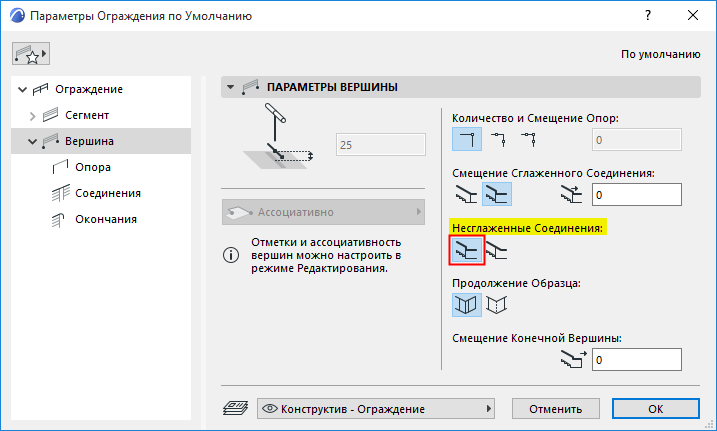Click the info icon beside the note
This screenshot has width=717, height=431.
coord(230,255)
